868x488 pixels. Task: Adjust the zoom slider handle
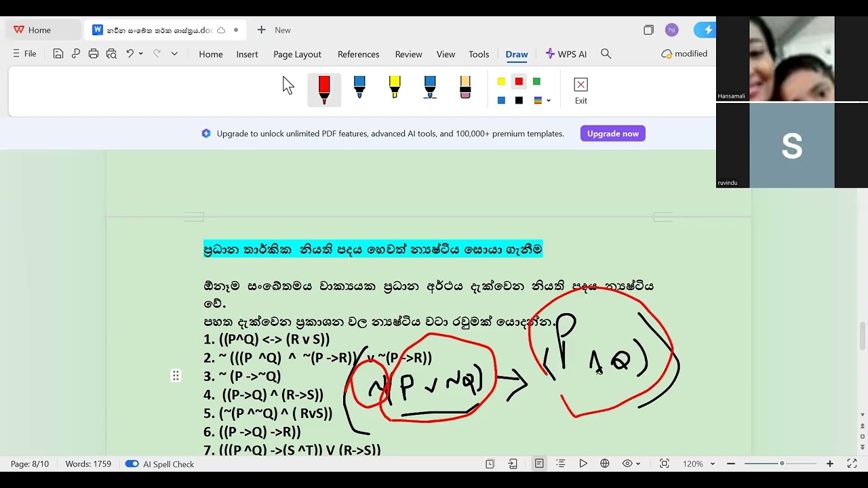tap(782, 464)
